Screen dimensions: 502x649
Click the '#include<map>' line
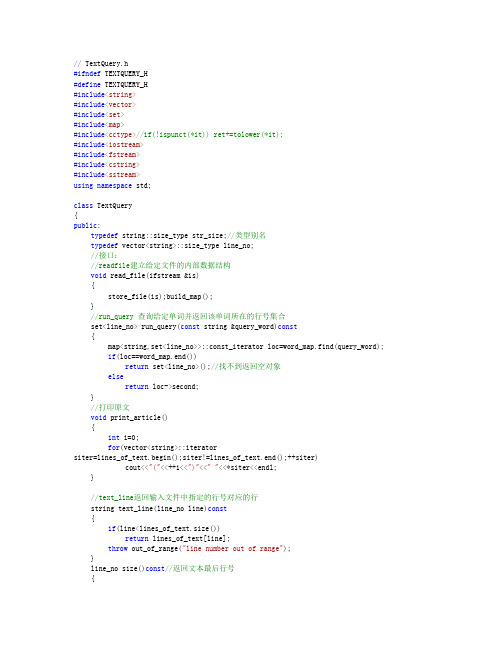[98, 125]
